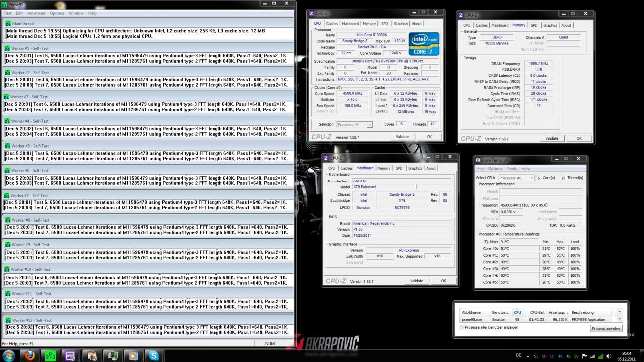Viewport: 644px width, 362px height.
Task: Open the taskbar clock showing 20:04
Action: point(626,355)
